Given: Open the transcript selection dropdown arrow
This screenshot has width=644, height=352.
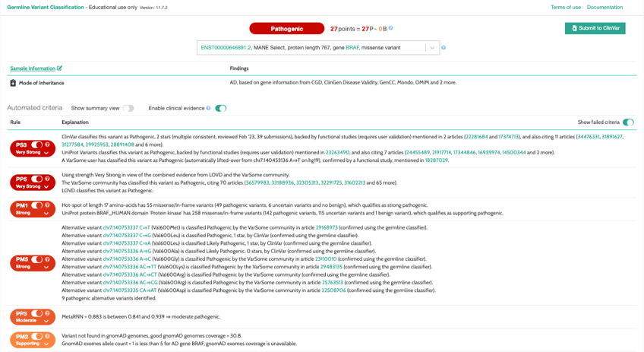Looking at the screenshot, I should click(432, 48).
